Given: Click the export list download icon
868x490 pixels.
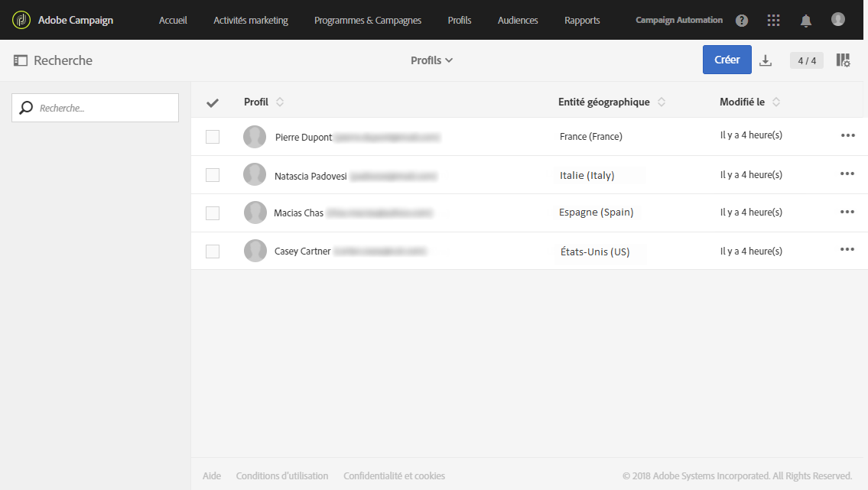Looking at the screenshot, I should 766,60.
